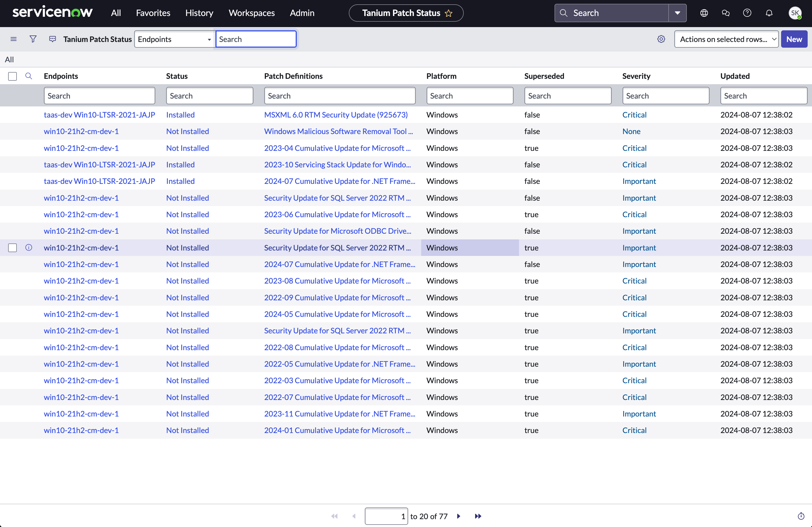Open Actions on selected rows dropdown

pyautogui.click(x=726, y=39)
